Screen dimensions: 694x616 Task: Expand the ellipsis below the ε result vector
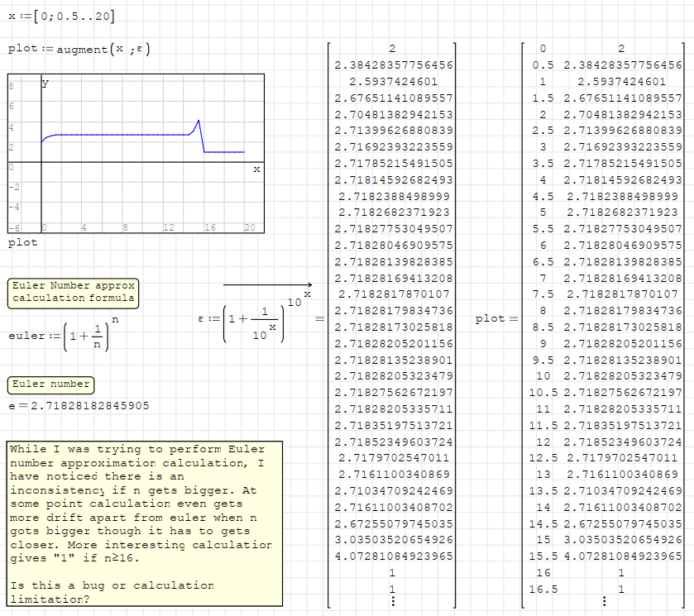coord(391,601)
